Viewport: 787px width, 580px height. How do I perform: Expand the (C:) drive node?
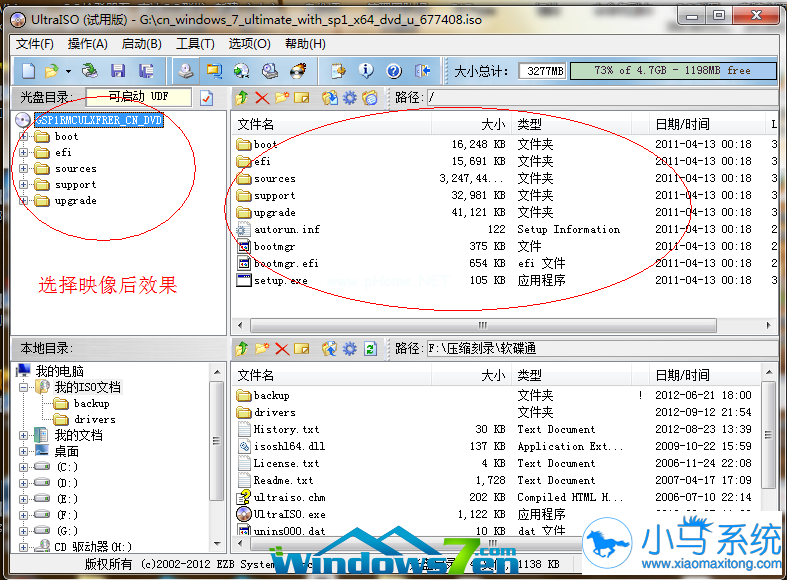click(23, 467)
